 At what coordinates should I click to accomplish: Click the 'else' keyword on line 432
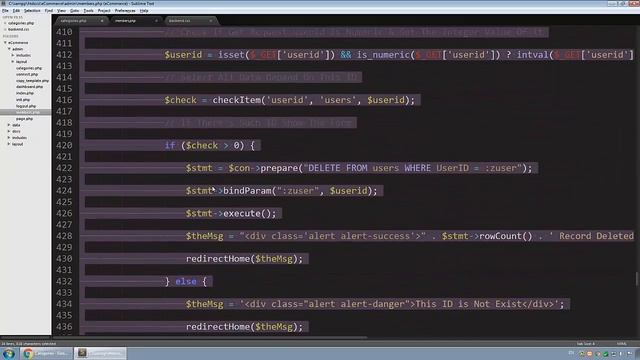(186, 282)
